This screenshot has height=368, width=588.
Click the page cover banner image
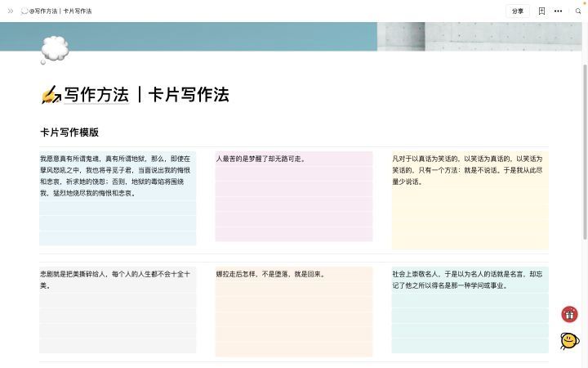[291, 37]
